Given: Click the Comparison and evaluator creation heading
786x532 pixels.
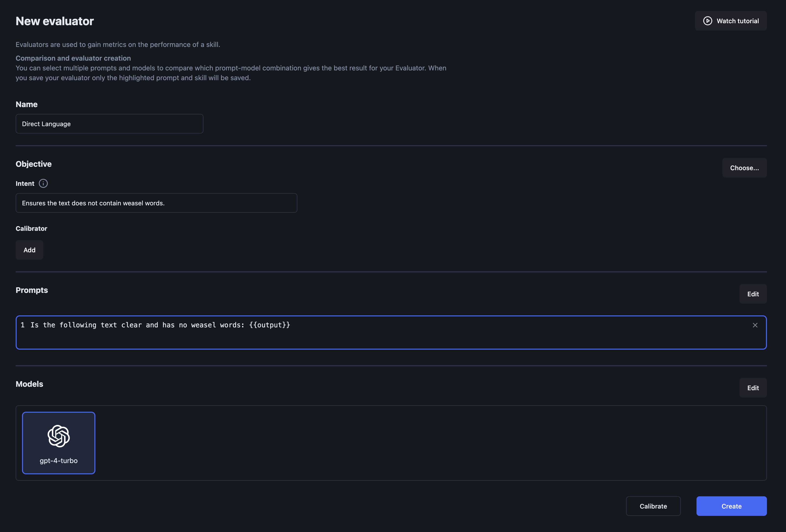Looking at the screenshot, I should point(73,58).
